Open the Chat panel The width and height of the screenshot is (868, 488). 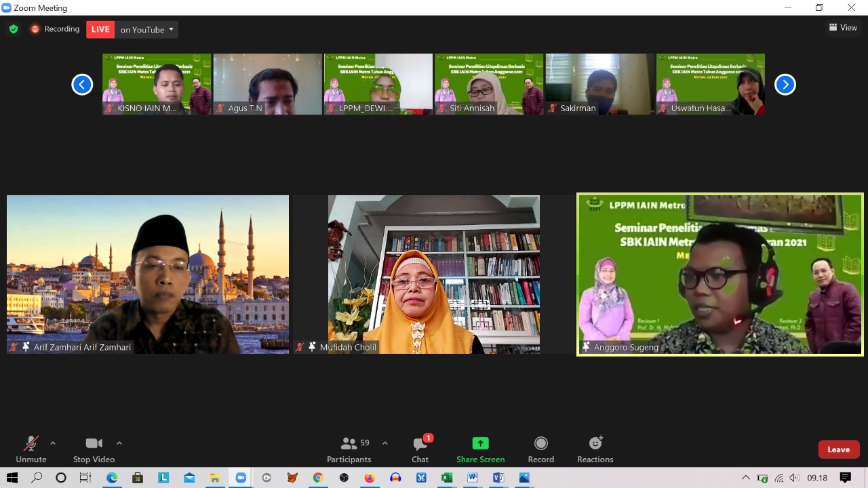coord(420,449)
